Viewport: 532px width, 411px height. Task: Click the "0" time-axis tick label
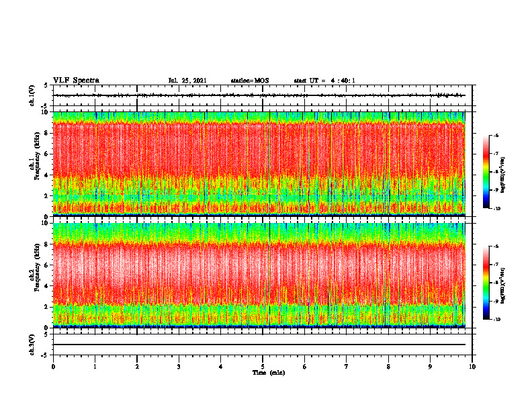pos(53,367)
